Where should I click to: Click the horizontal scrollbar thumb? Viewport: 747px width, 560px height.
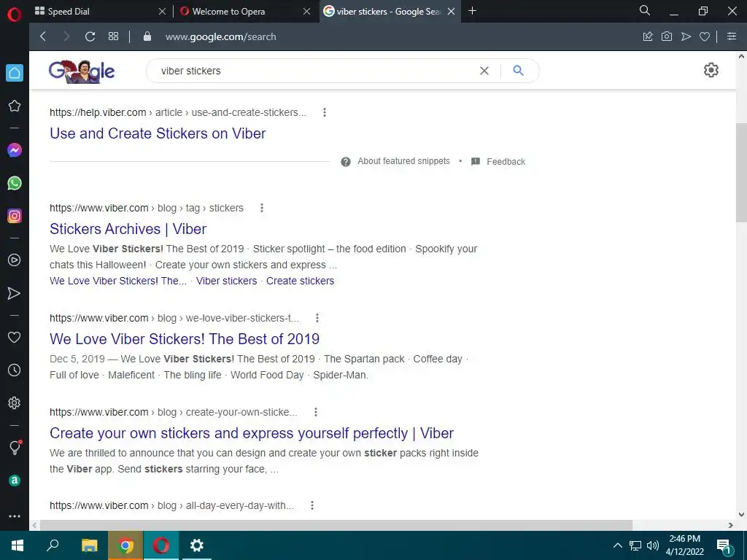pos(336,525)
